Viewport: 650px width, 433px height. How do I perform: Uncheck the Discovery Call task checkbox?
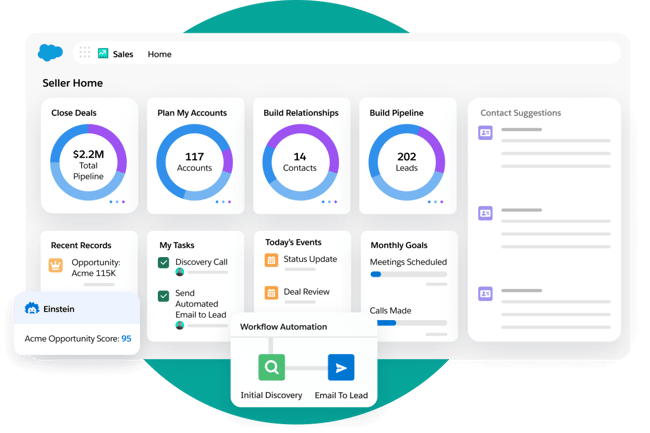[x=163, y=262]
